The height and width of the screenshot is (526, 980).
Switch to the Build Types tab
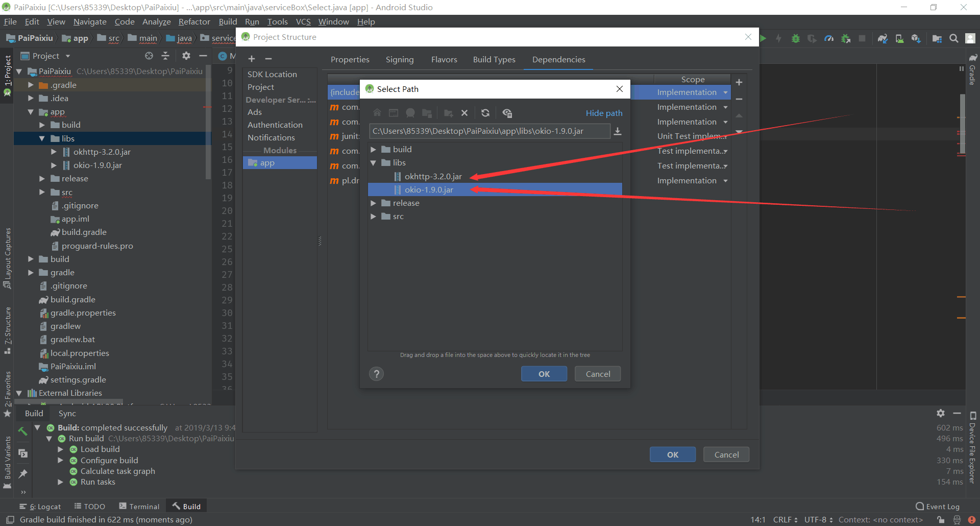pyautogui.click(x=494, y=60)
